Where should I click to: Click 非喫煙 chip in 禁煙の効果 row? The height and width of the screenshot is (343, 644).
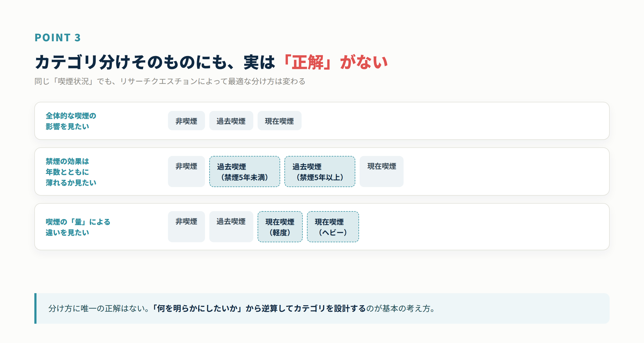tap(186, 171)
